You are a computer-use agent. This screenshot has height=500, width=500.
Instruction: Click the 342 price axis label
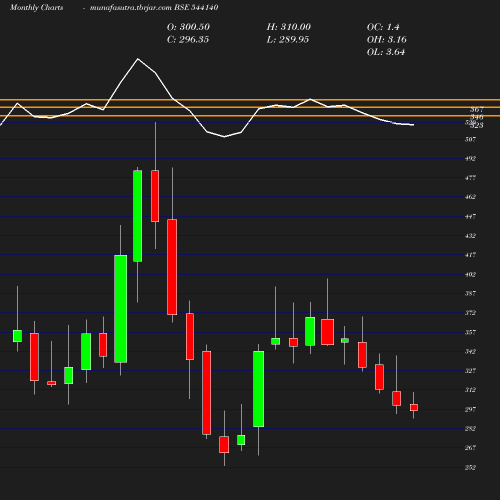click(470, 352)
